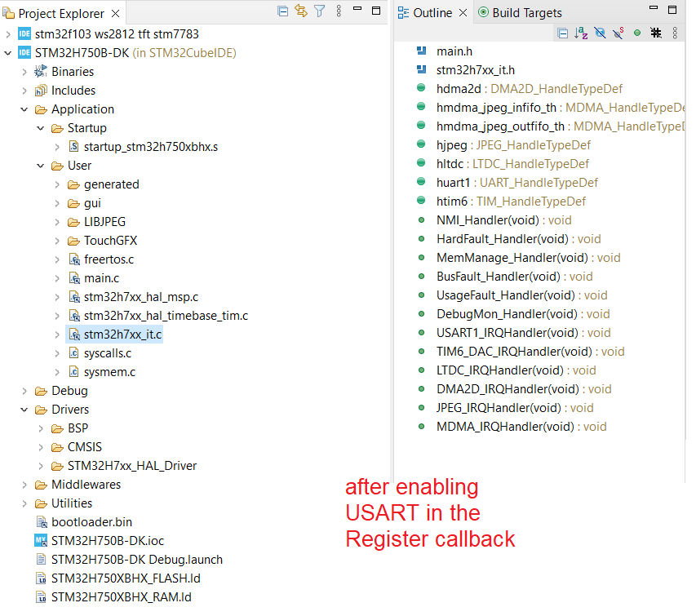
Task: Select stm32h7xx_it.c file
Action: click(122, 335)
